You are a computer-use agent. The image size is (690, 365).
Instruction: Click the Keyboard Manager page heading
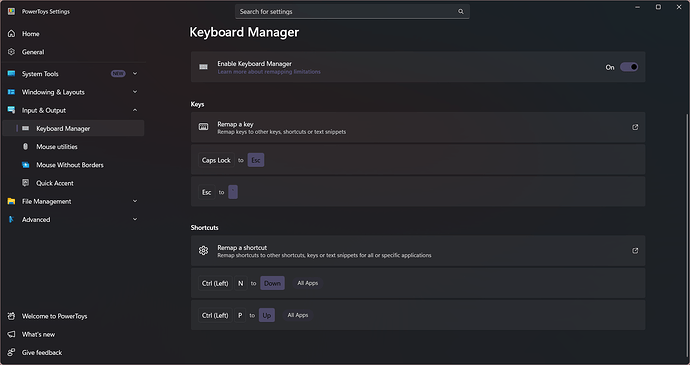tap(244, 32)
